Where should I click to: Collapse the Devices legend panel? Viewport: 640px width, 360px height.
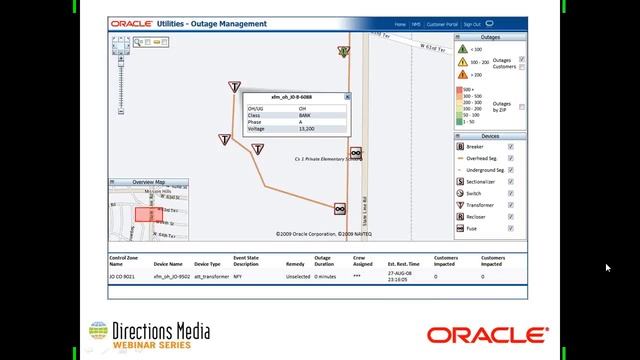[458, 136]
